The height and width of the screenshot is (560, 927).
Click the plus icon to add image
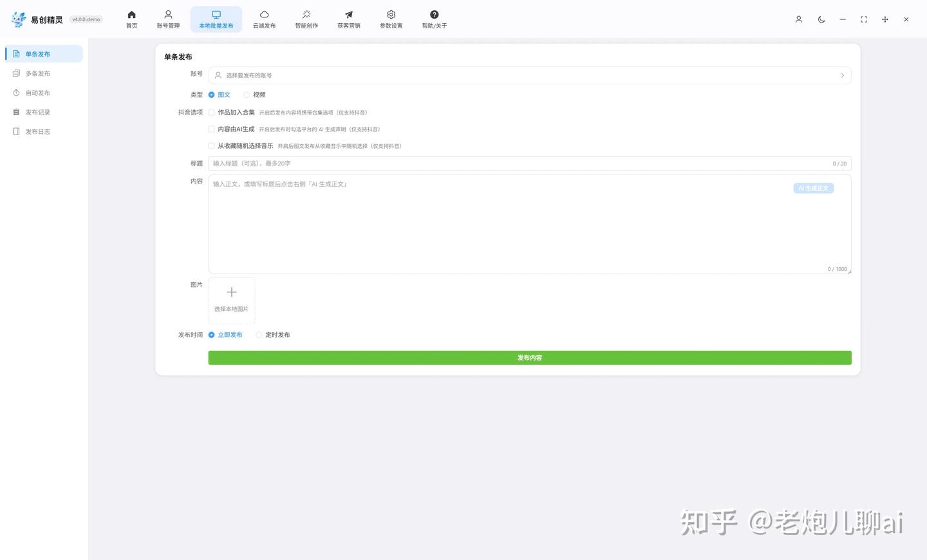coord(232,292)
